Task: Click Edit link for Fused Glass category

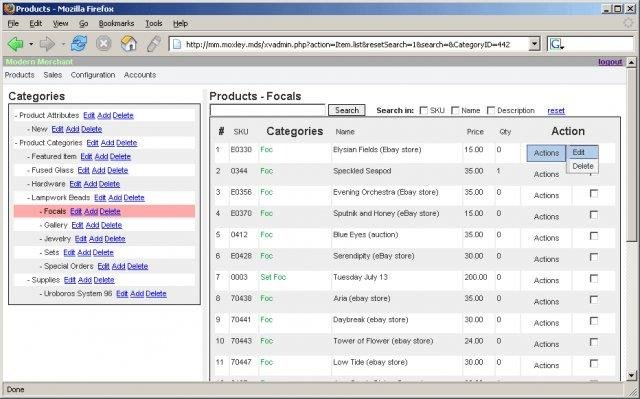Action: click(83, 171)
